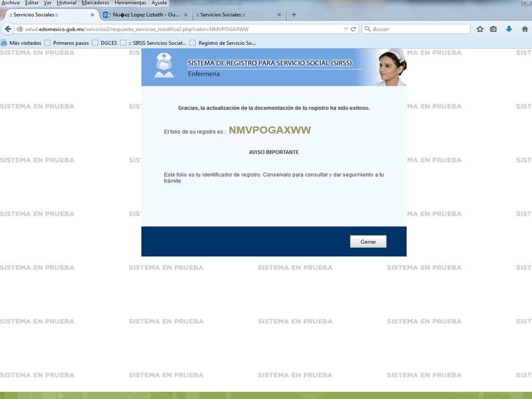Viewport: 532px width, 399px height.
Task: Open a new tab with plus icon
Action: [x=294, y=14]
